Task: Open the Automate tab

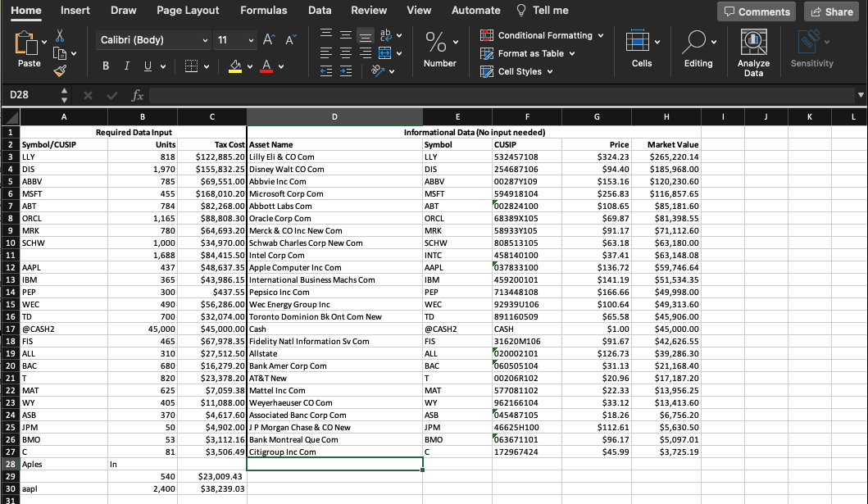Action: pos(476,11)
